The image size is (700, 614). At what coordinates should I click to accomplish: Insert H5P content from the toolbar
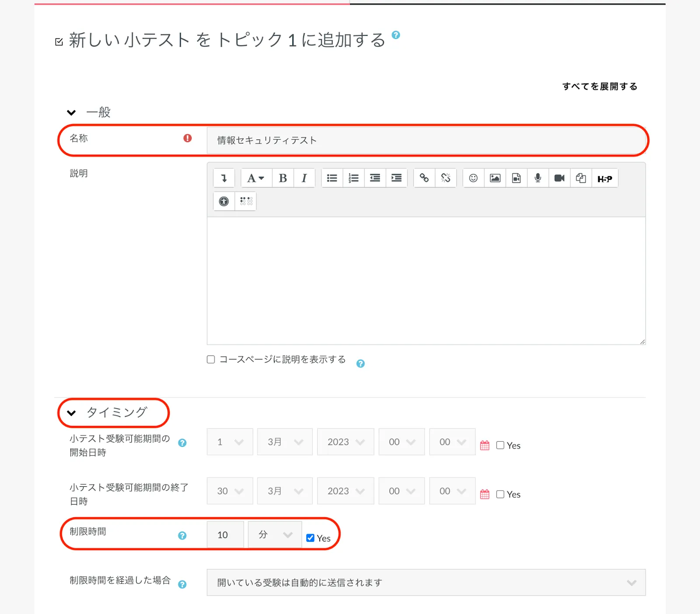pyautogui.click(x=605, y=178)
